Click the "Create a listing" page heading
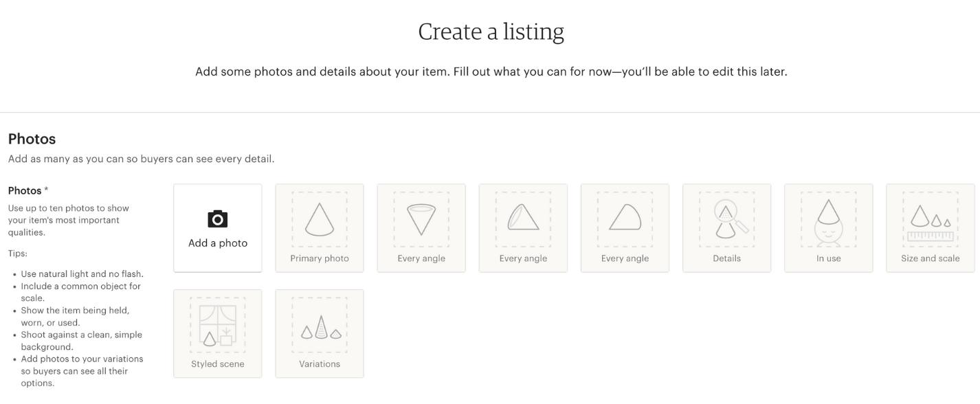Image resolution: width=980 pixels, height=404 pixels. coord(491,32)
